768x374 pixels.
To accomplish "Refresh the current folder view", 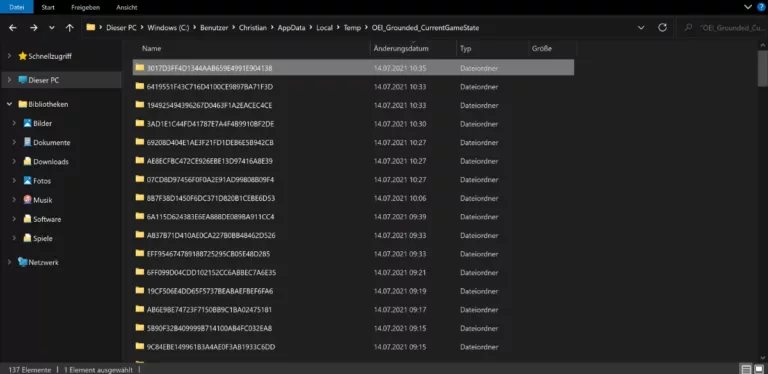I will tap(662, 28).
